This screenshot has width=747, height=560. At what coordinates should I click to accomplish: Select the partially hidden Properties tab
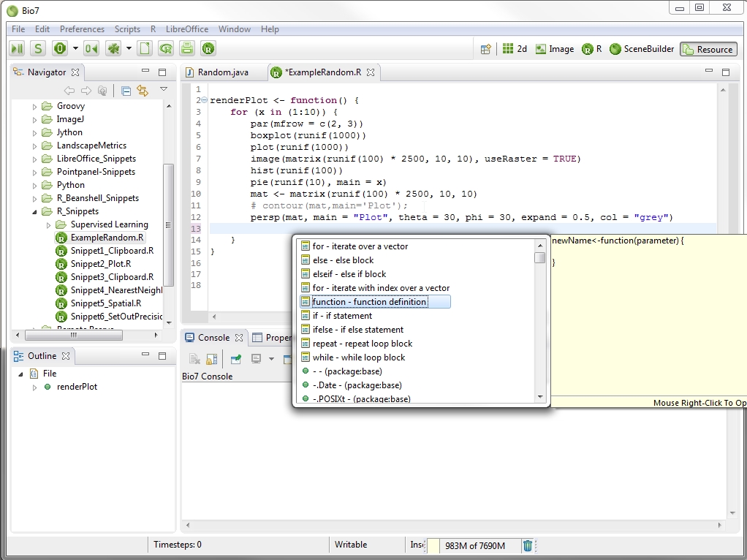click(x=272, y=338)
